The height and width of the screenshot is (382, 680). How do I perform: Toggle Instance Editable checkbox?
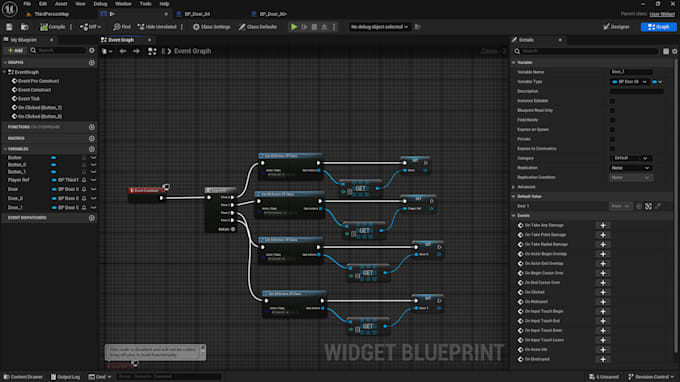(612, 101)
